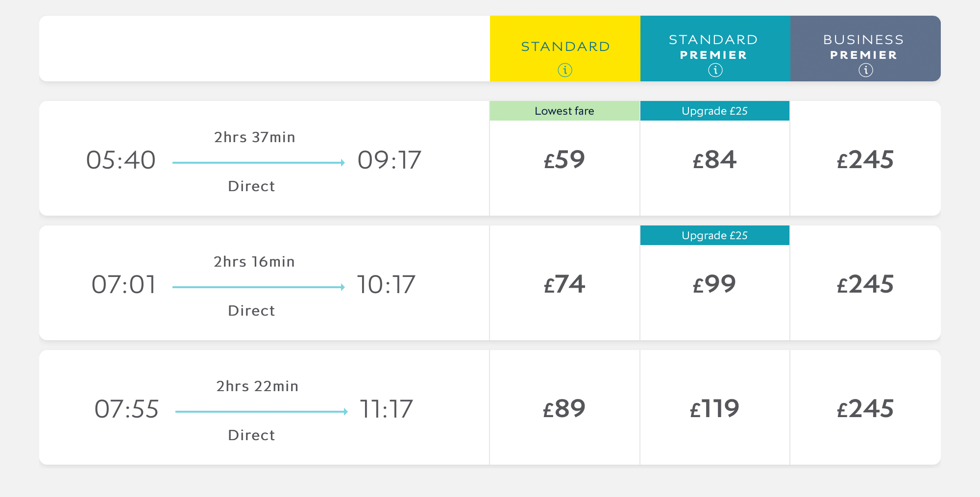Viewport: 980px width, 497px height.
Task: Select the £89 Standard fare at 07:55
Action: 564,407
